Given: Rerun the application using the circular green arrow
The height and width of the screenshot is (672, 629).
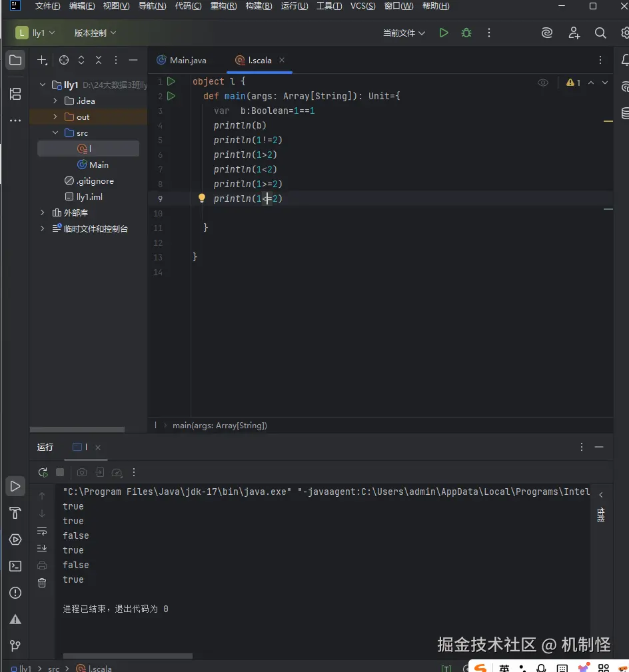Looking at the screenshot, I should tap(42, 472).
